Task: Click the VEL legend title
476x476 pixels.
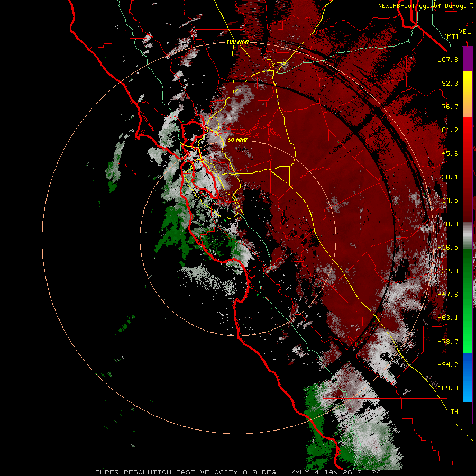Action: coord(464,32)
